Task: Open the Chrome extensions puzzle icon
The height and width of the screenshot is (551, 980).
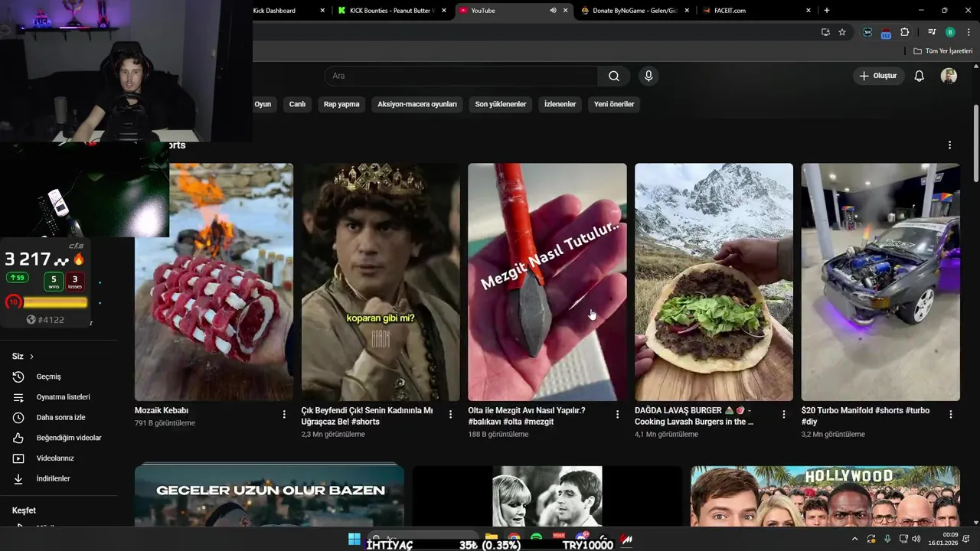Action: click(x=905, y=32)
